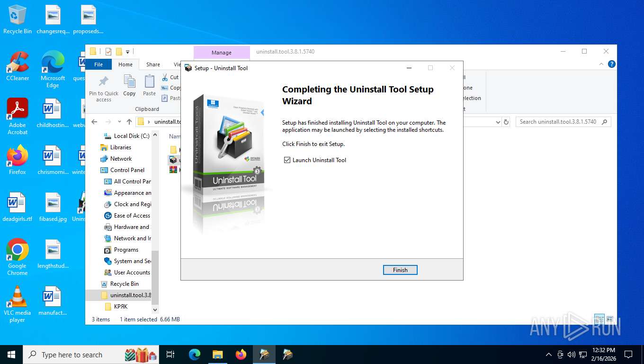Select Recycle Bin in navigation tree
Image resolution: width=644 pixels, height=364 pixels.
coord(120,284)
